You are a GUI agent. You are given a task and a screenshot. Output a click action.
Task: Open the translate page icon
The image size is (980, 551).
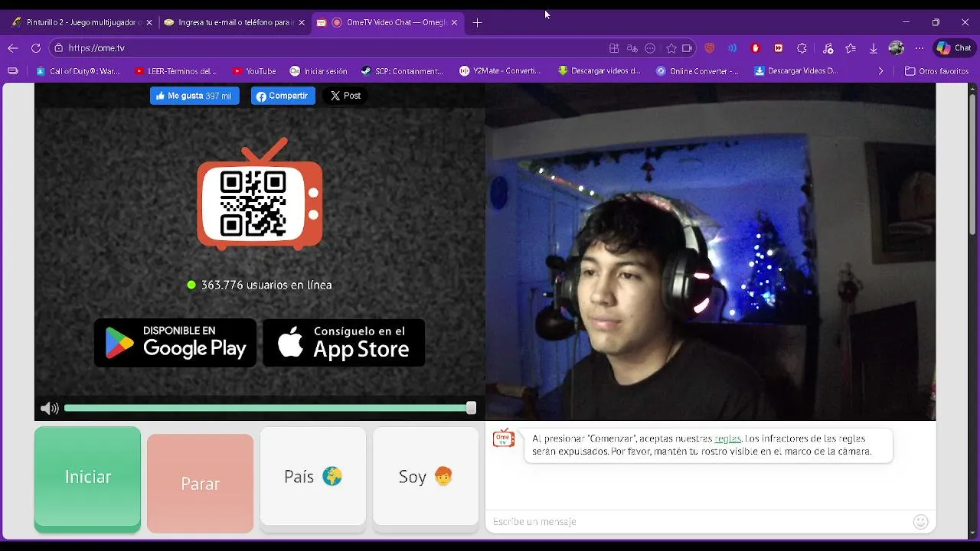point(632,48)
